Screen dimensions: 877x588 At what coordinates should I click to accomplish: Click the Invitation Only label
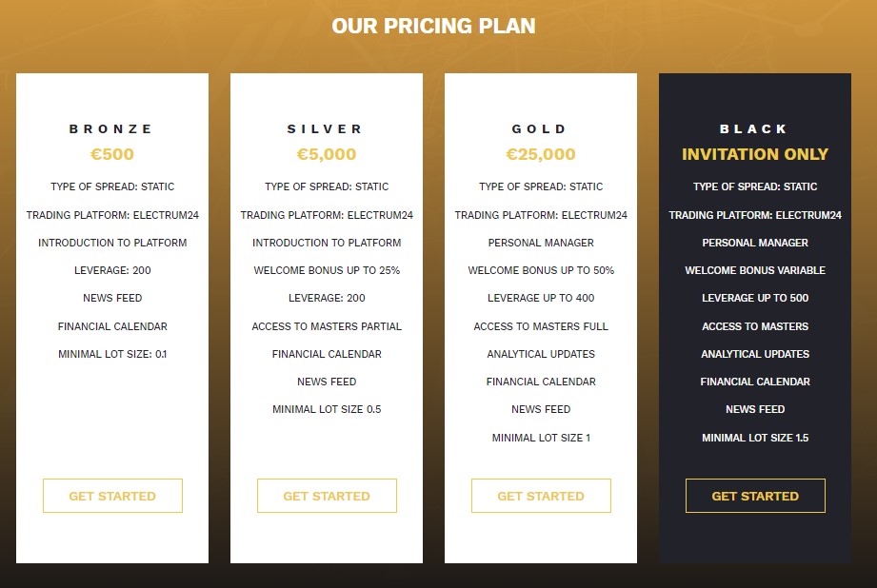pos(755,154)
